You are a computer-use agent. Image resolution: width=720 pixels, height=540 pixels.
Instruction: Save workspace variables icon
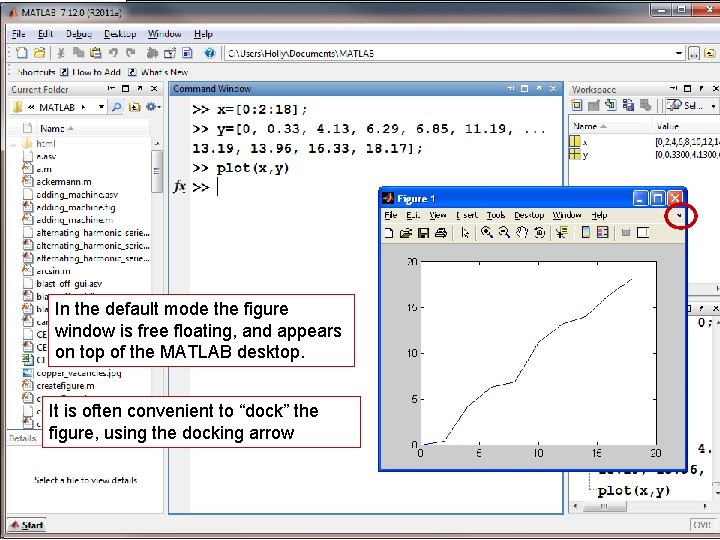click(628, 106)
